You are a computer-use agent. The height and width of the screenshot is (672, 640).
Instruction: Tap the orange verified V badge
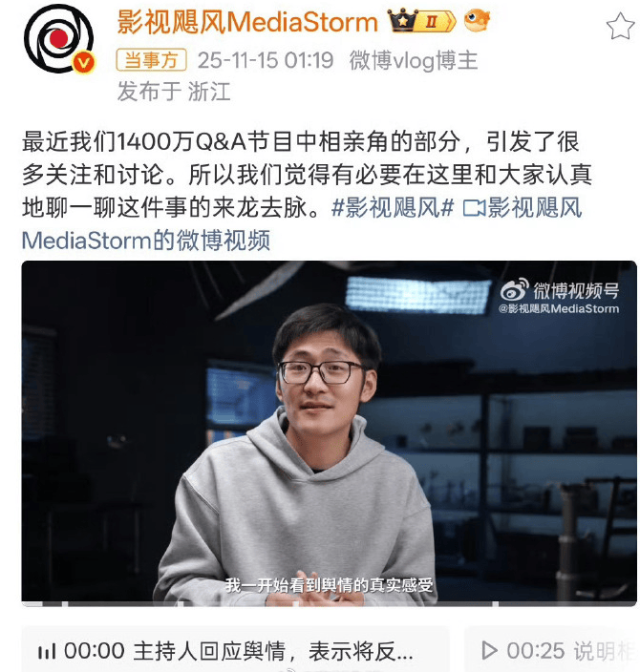pyautogui.click(x=84, y=63)
